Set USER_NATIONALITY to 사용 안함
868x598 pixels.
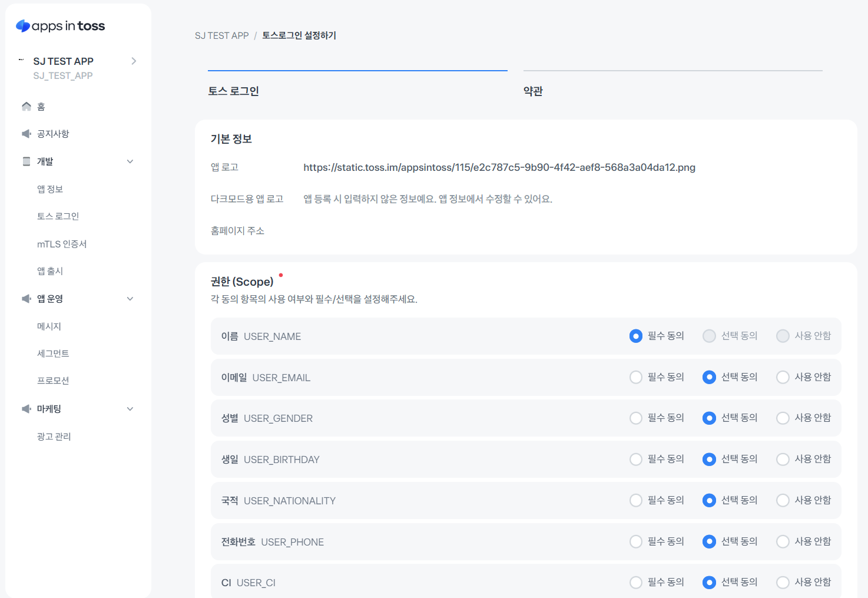pyautogui.click(x=783, y=500)
